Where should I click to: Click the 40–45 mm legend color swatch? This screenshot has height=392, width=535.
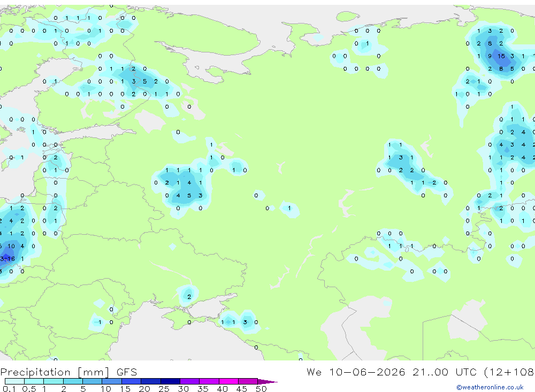click(228, 381)
